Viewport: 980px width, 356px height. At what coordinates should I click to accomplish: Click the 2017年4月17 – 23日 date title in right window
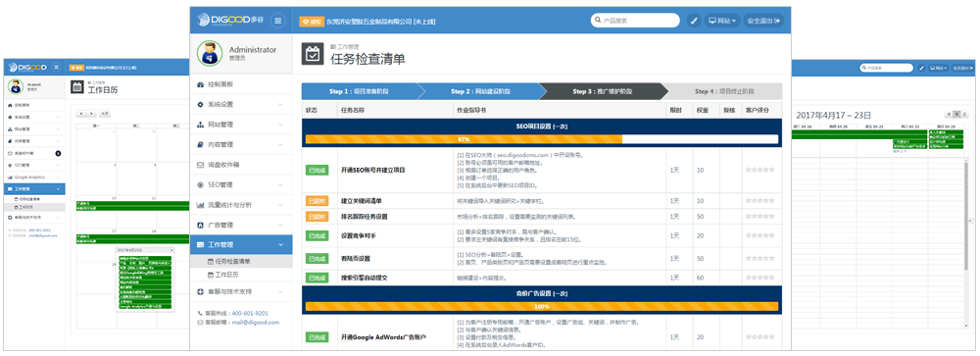coord(834,115)
